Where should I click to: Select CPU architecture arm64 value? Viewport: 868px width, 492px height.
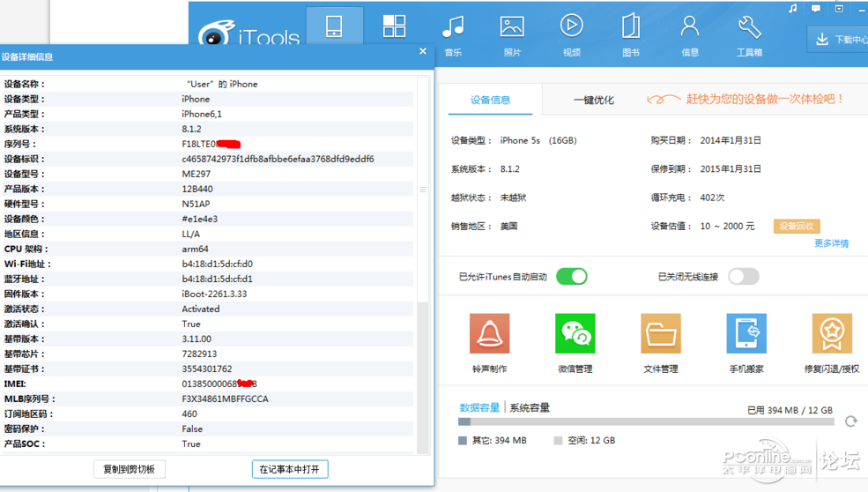tap(195, 249)
